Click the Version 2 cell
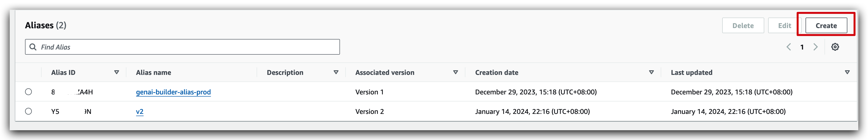 coord(369,112)
